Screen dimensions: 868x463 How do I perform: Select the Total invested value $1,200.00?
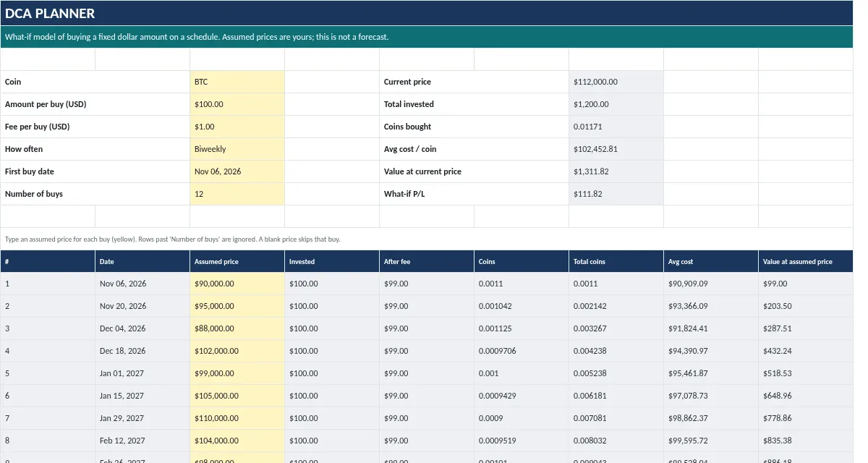tap(616, 104)
